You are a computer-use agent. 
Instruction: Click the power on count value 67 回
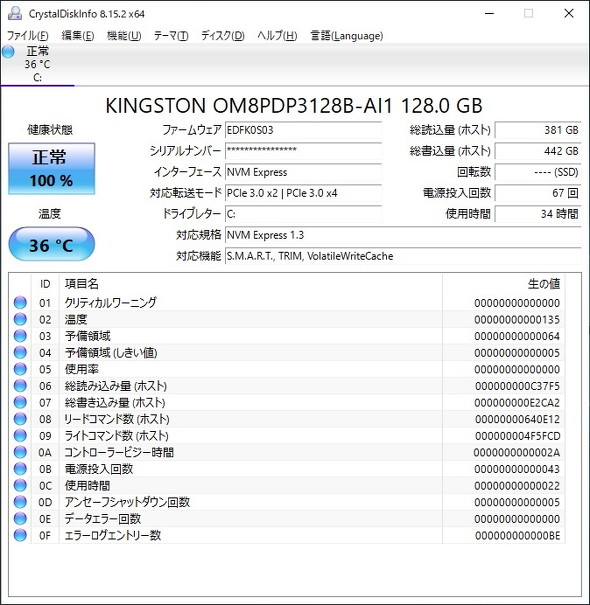click(538, 193)
